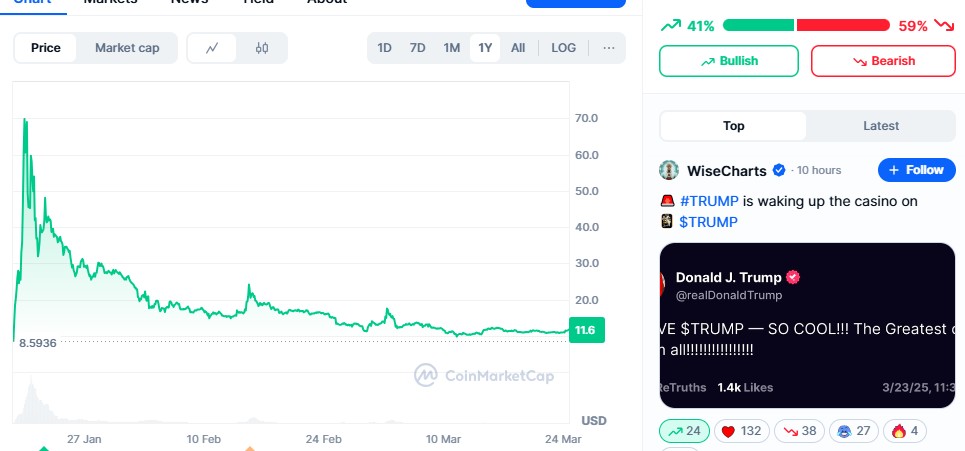Click the reaction icon showing 27

pyautogui.click(x=855, y=431)
